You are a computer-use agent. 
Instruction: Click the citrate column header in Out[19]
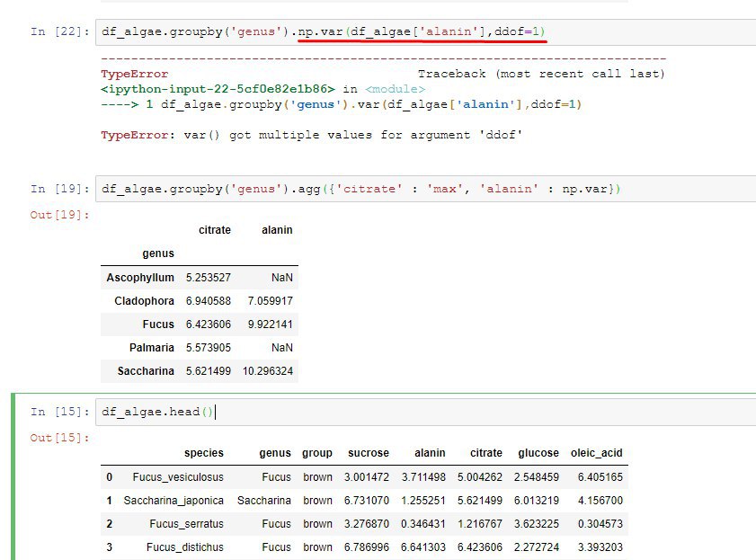(x=215, y=230)
